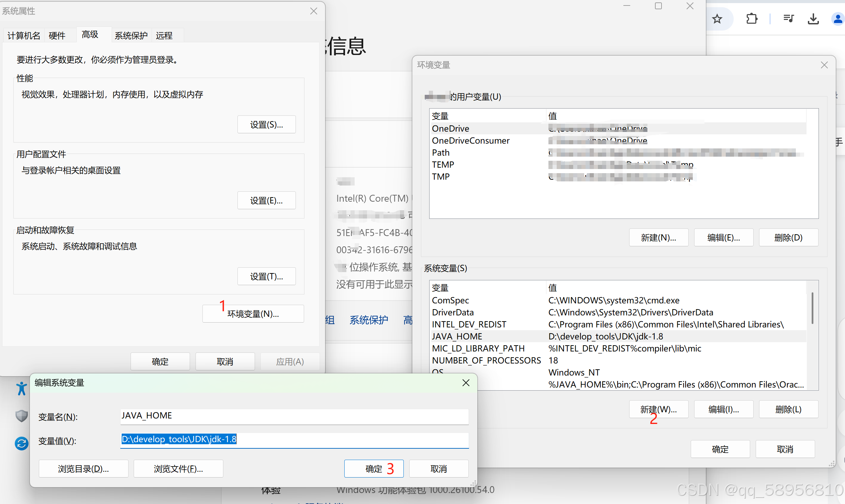Image resolution: width=845 pixels, height=504 pixels.
Task: Click the user profile avatar icon
Action: pos(837,19)
